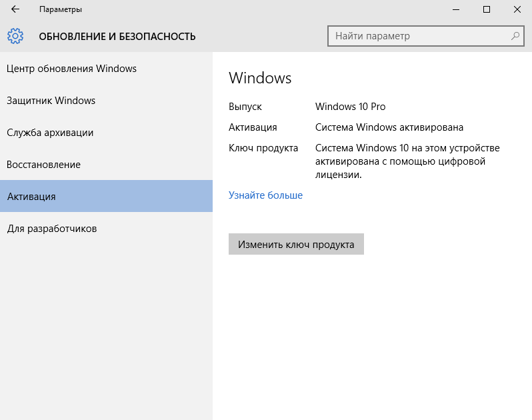The width and height of the screenshot is (532, 420).
Task: Go back with the arrow icon
Action: click(15, 9)
